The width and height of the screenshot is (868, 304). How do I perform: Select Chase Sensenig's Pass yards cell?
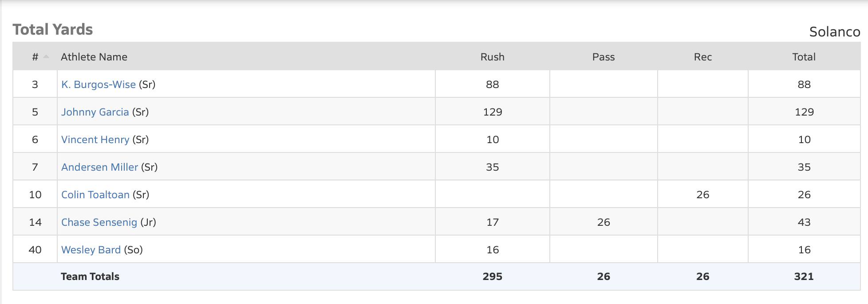(x=603, y=222)
